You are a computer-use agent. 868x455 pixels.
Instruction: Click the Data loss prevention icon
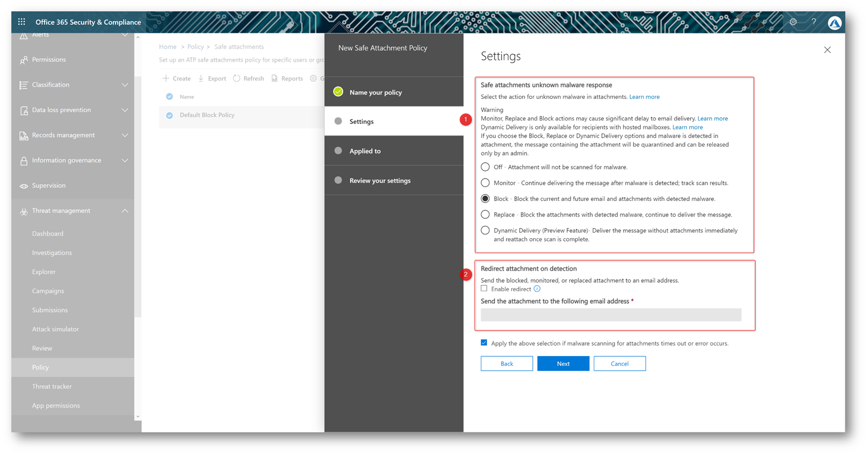[23, 110]
